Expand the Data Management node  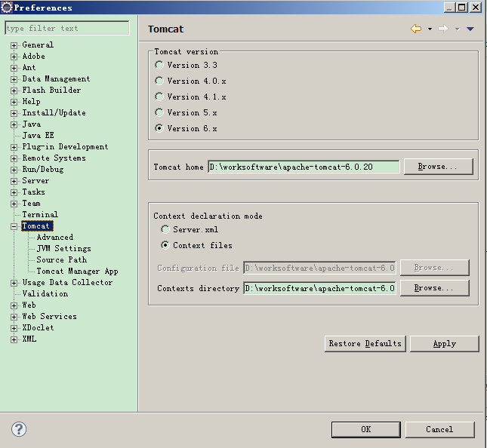pyautogui.click(x=14, y=79)
